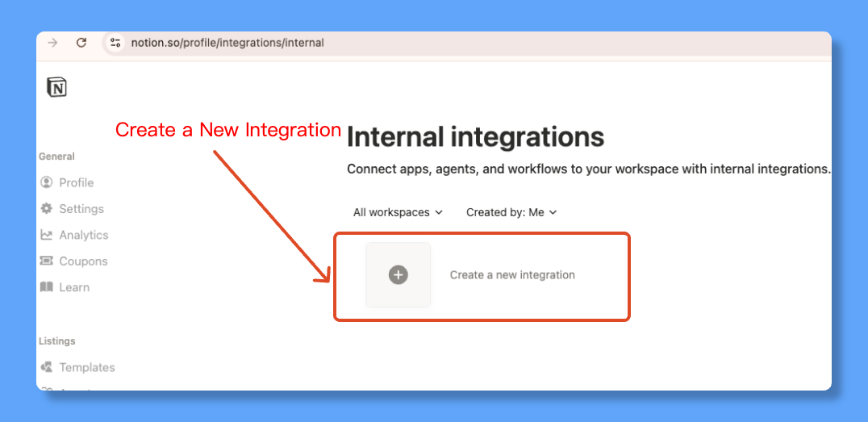Go to Settings in the sidebar
This screenshot has width=868, height=422.
pos(81,209)
